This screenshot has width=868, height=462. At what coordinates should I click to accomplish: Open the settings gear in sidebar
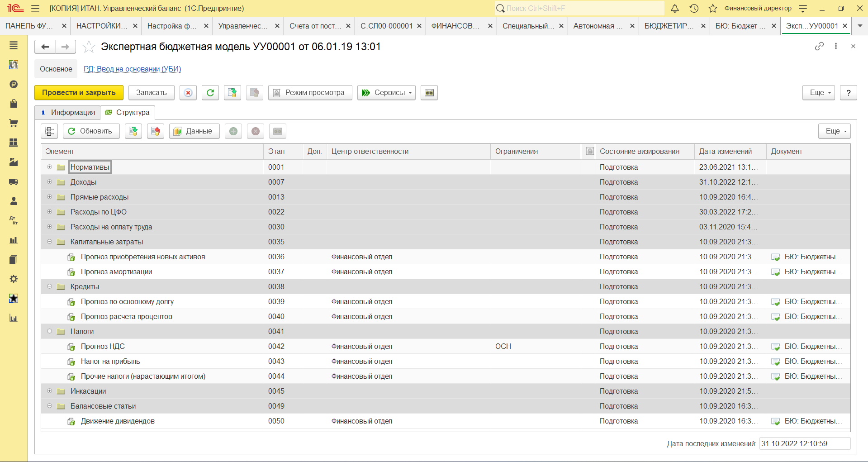14,279
